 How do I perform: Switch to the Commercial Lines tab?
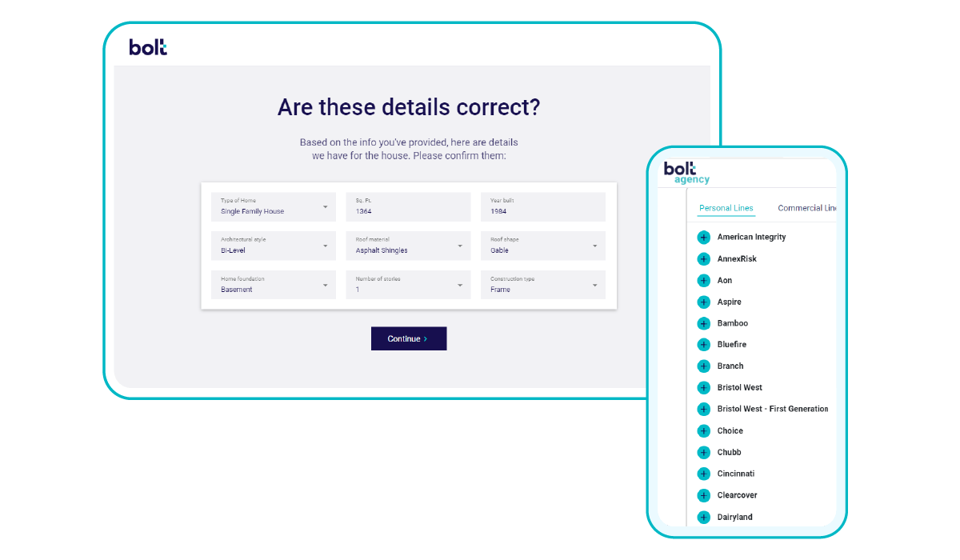click(810, 207)
